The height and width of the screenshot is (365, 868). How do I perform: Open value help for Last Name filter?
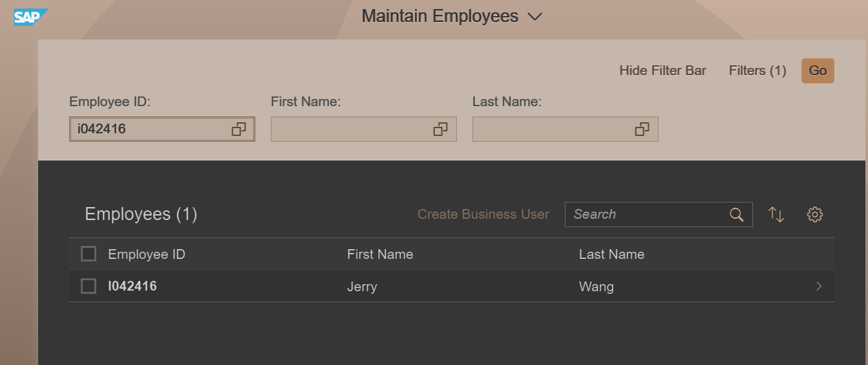[642, 129]
